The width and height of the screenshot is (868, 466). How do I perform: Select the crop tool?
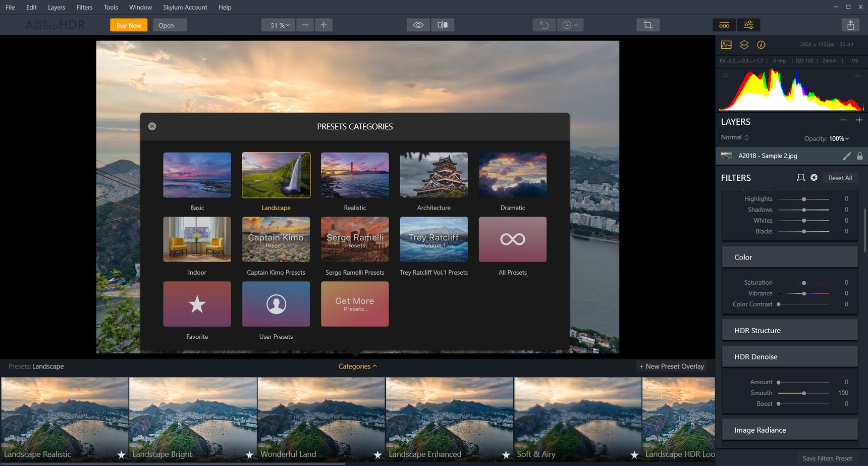pyautogui.click(x=648, y=25)
